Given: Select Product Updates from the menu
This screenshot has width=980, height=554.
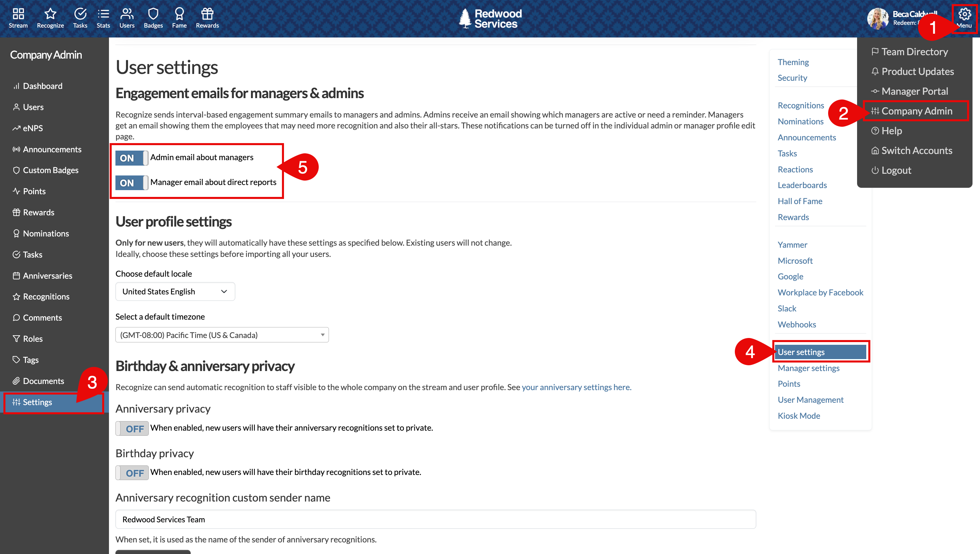Looking at the screenshot, I should tap(912, 72).
